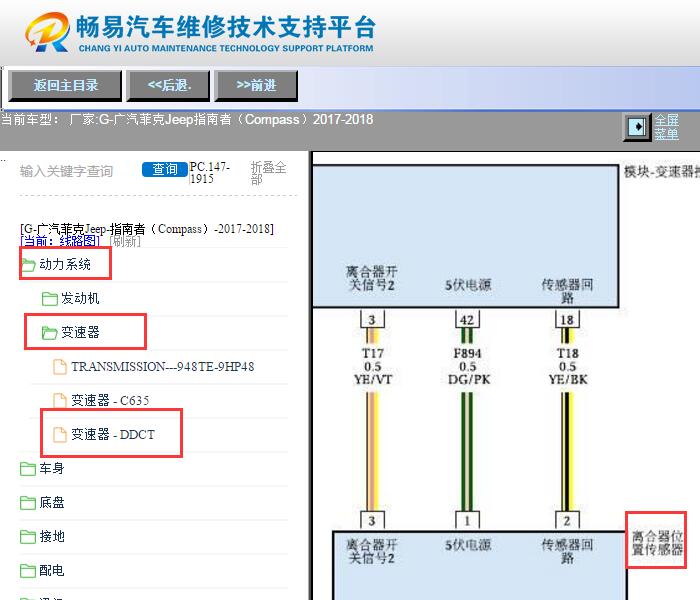
Task: Expand the 车身 folder icon
Action: click(x=28, y=469)
